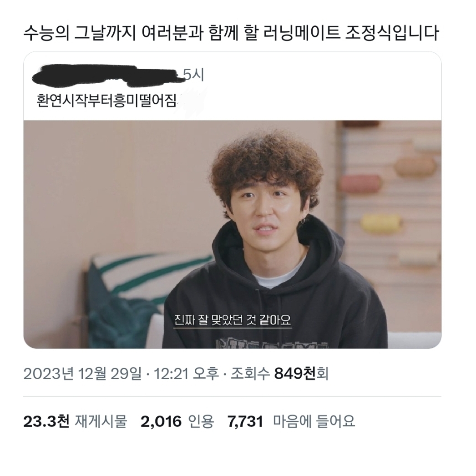This screenshot has height=476, width=476.
Task: Open the quoted tweet's video still image
Action: pos(233,234)
